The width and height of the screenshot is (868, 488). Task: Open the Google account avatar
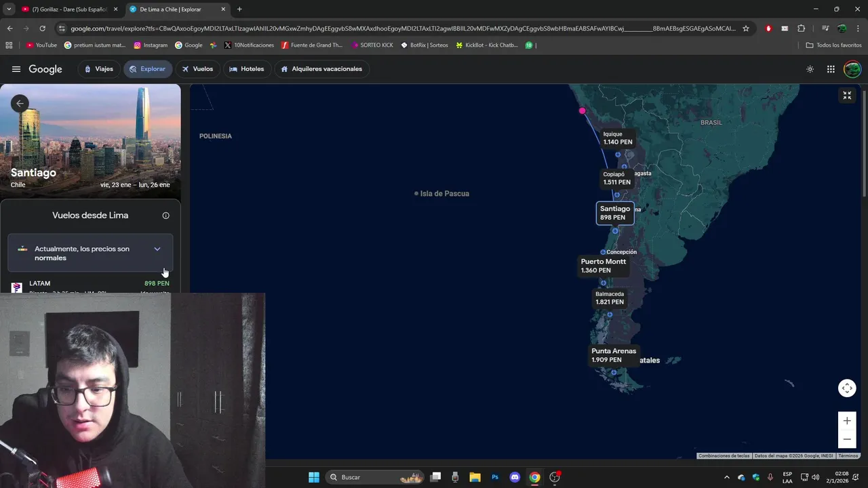[852, 69]
